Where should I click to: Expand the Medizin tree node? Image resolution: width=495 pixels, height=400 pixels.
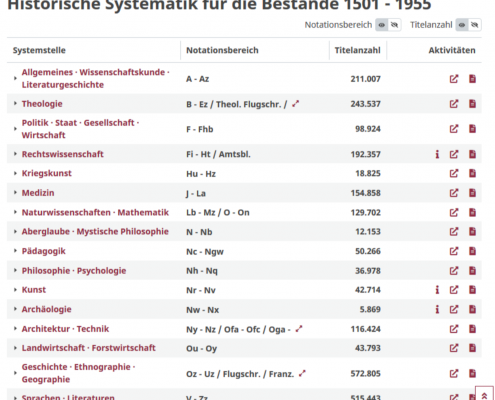pos(15,193)
